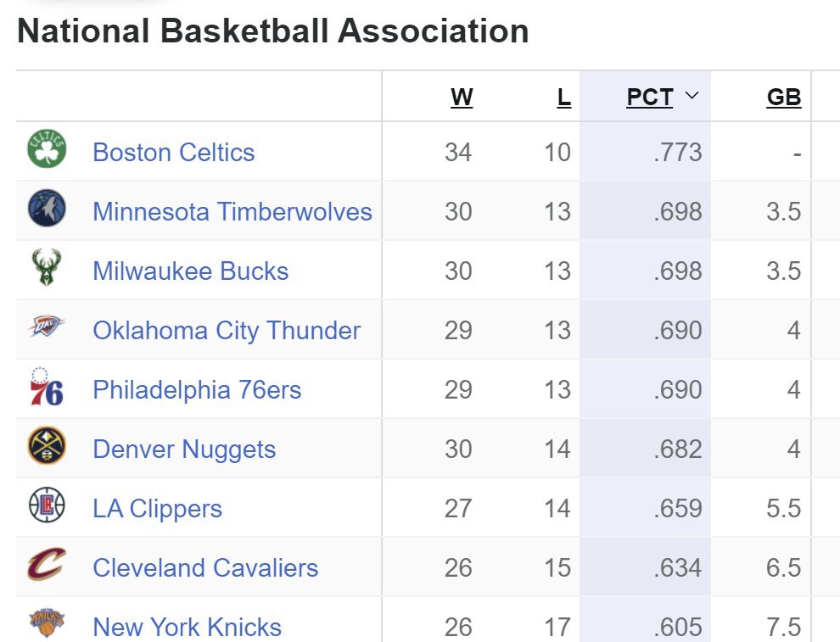
Task: Click the Minnesota Timberwolves wolf logo
Action: [48, 209]
